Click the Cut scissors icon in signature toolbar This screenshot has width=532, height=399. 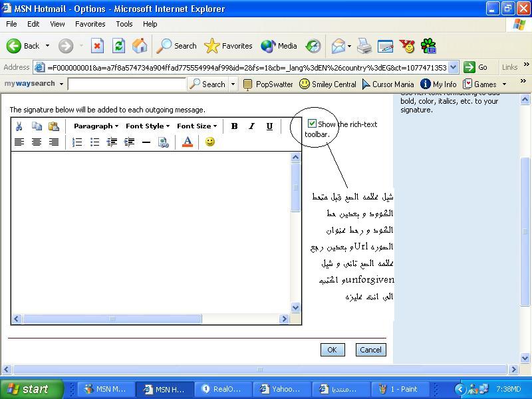(19, 126)
